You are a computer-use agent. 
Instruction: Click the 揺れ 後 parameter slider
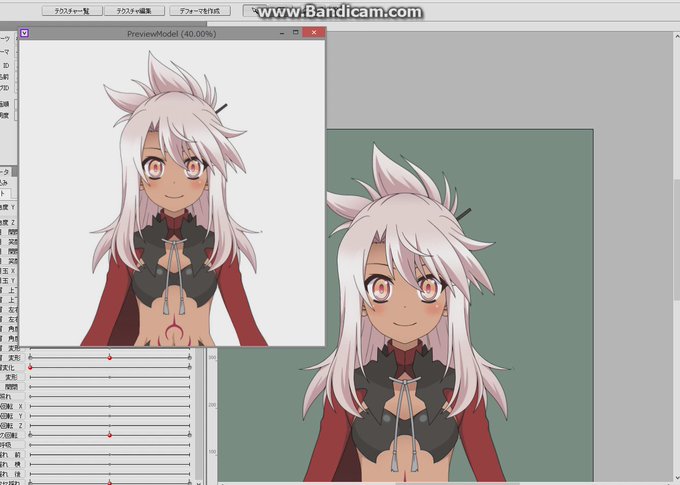(x=110, y=474)
